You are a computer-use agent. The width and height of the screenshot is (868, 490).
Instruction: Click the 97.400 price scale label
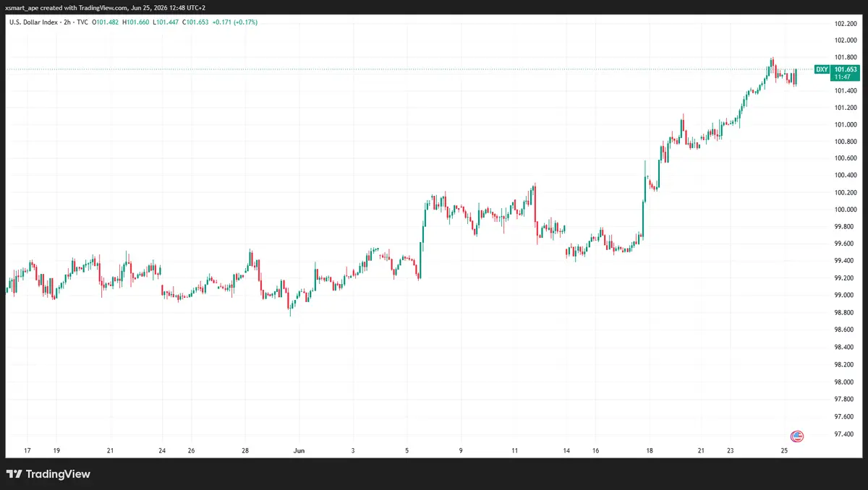846,434
